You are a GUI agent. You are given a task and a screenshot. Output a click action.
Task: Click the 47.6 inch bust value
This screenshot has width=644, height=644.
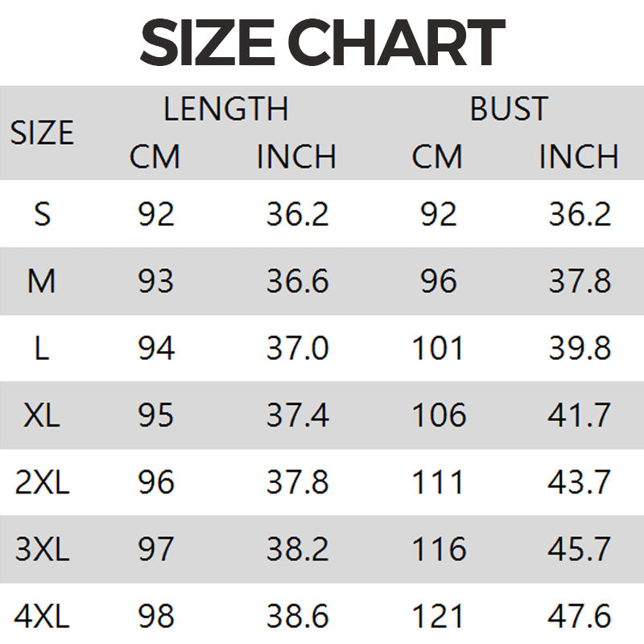(x=580, y=617)
